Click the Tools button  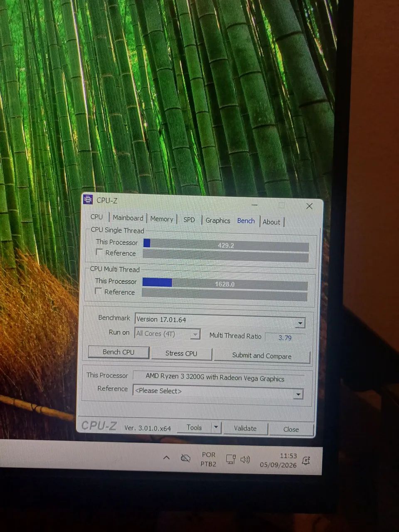tap(194, 427)
